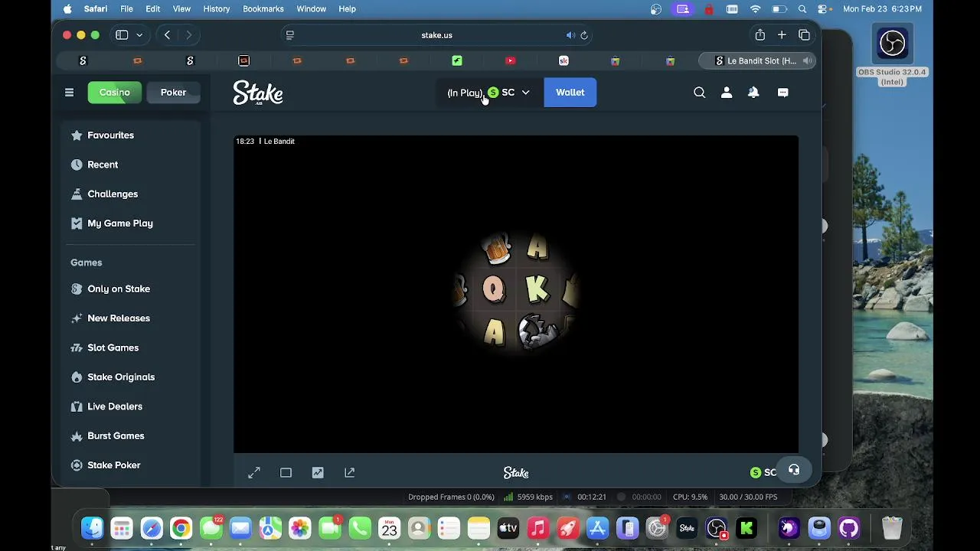Open the OBS Studio 32.0.4 desktop icon
This screenshot has width=980, height=551.
click(x=892, y=57)
